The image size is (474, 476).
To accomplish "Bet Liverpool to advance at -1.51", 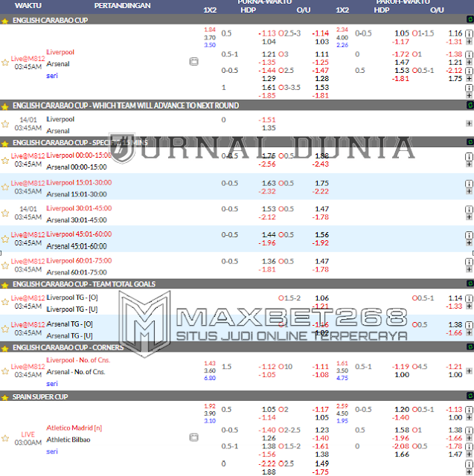I will pos(267,120).
